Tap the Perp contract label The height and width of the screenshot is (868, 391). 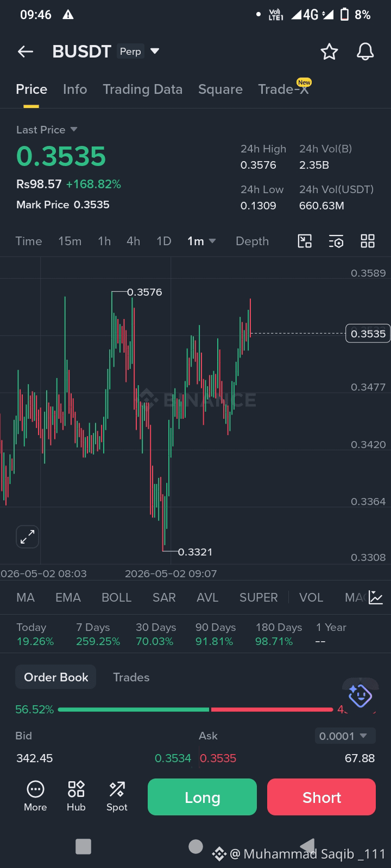[x=130, y=52]
